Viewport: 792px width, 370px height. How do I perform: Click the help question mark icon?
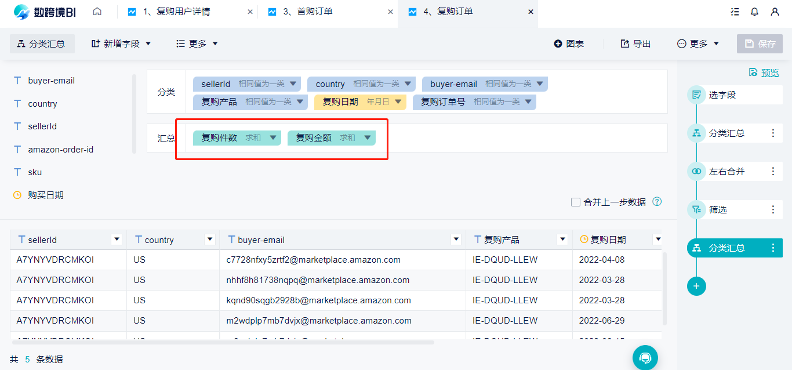[x=657, y=201]
